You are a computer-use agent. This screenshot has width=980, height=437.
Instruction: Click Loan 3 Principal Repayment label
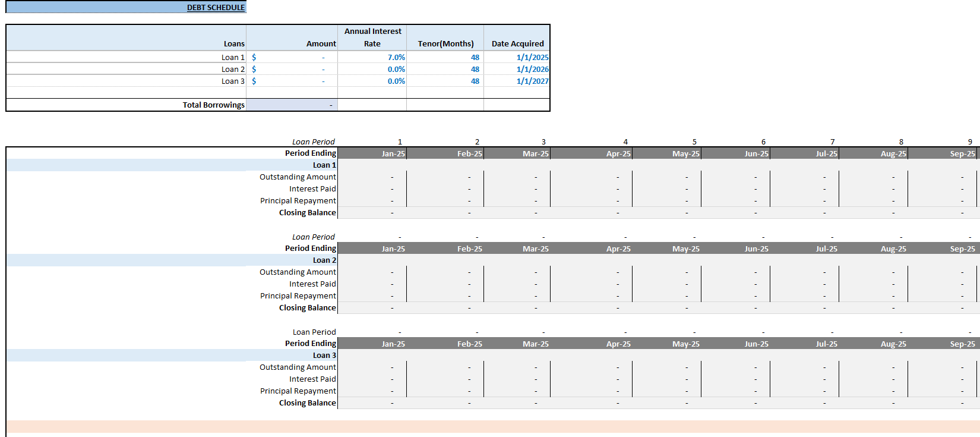pyautogui.click(x=298, y=391)
